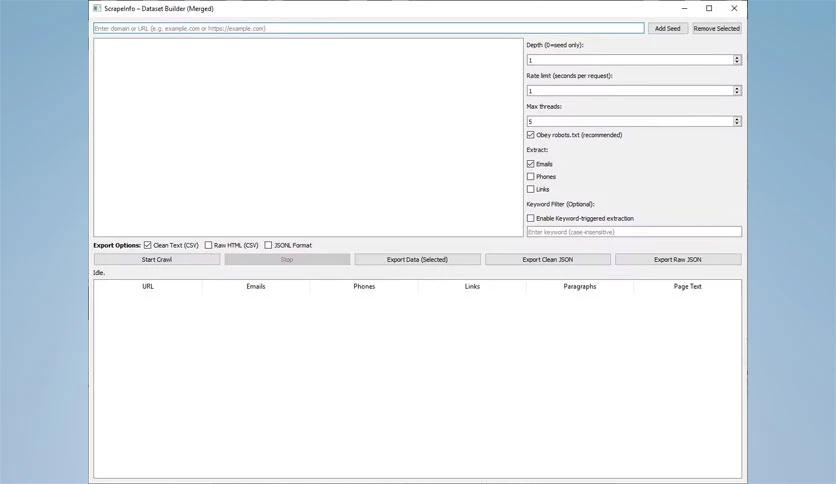Viewport: 836px width, 484px height.
Task: Maximize the ScrapeInfo window
Action: [709, 9]
